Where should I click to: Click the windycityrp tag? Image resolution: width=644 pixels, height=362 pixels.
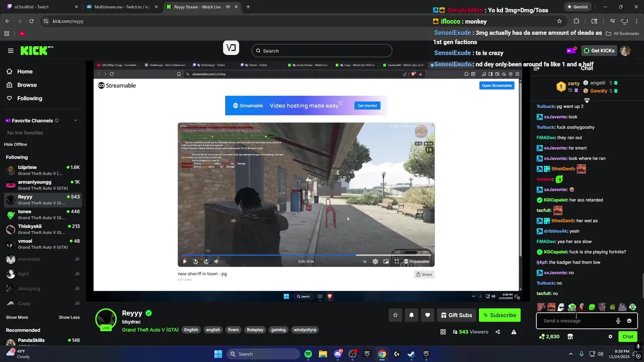click(305, 330)
